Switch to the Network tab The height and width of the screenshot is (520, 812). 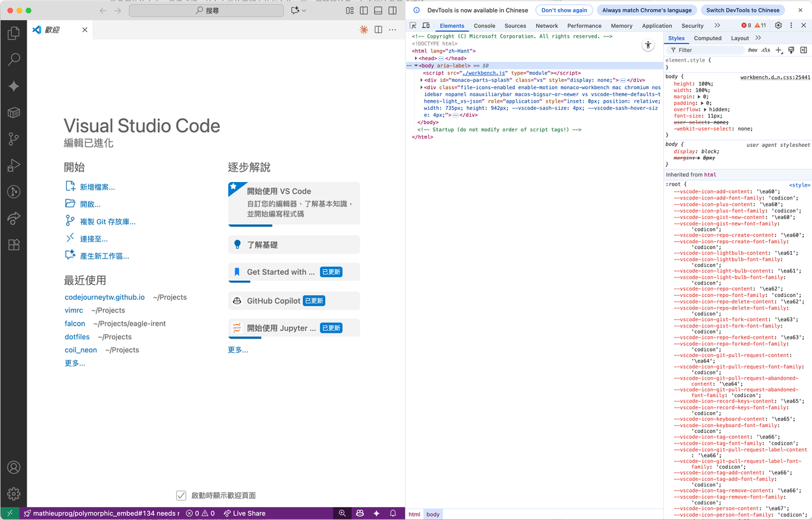click(547, 26)
